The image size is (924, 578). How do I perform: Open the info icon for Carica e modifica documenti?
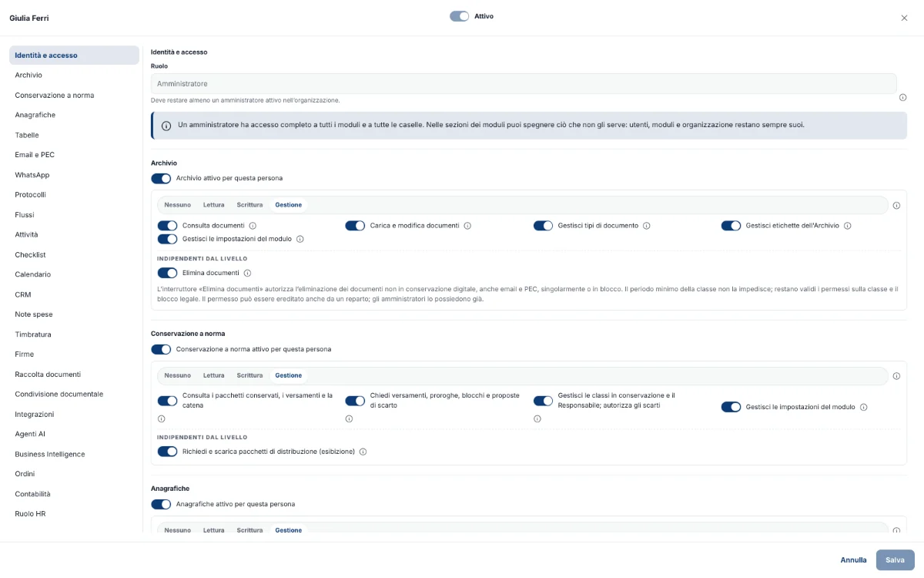coord(467,226)
